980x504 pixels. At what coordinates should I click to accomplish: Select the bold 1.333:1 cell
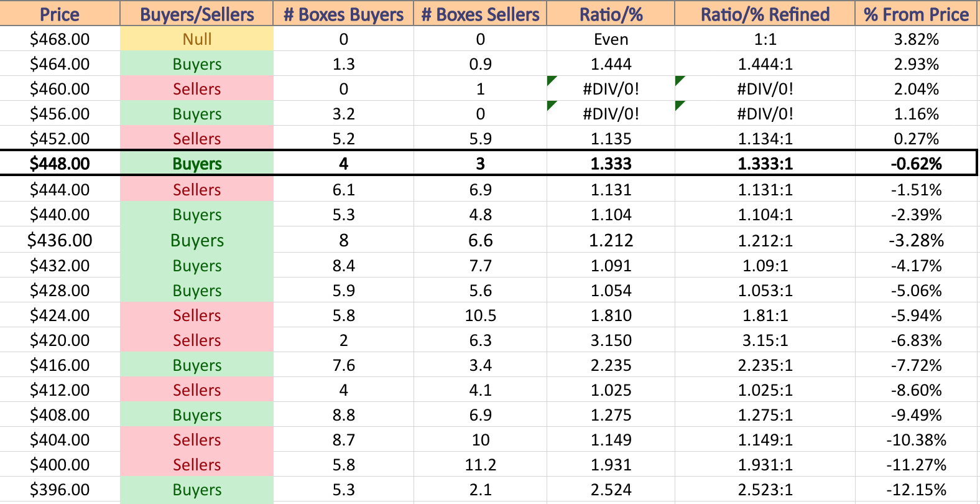click(765, 164)
